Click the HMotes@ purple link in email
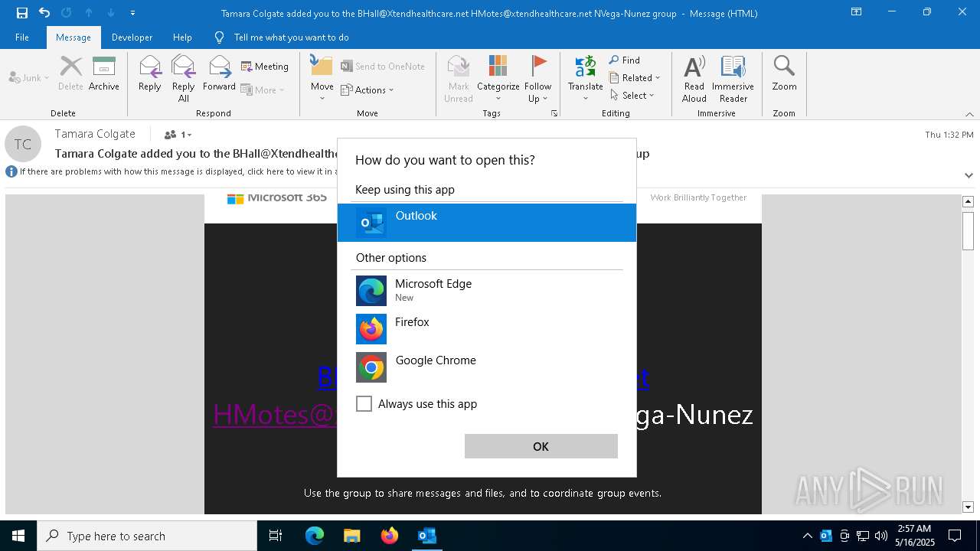This screenshot has height=551, width=980. (275, 415)
